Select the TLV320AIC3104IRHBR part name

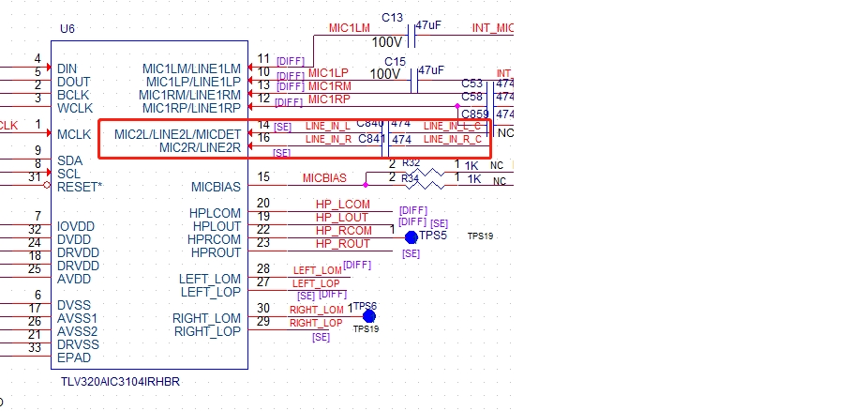(120, 382)
